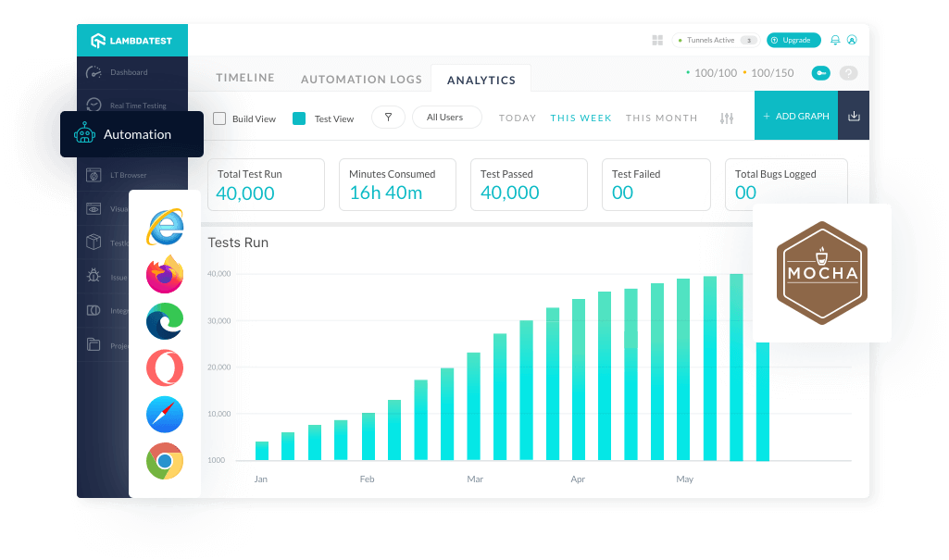
Task: Click the Jan axis label
Action: [x=261, y=479]
